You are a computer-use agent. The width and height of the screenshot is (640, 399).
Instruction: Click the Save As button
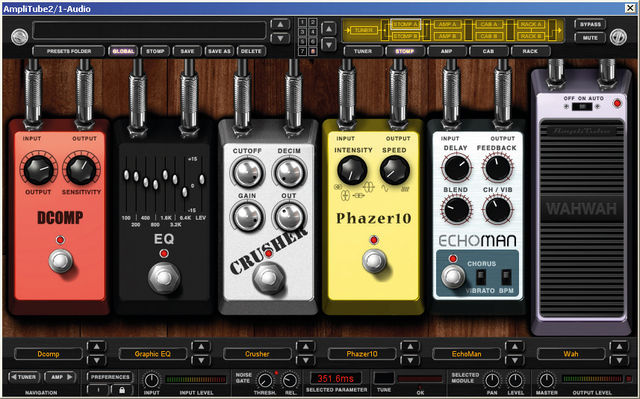click(219, 51)
